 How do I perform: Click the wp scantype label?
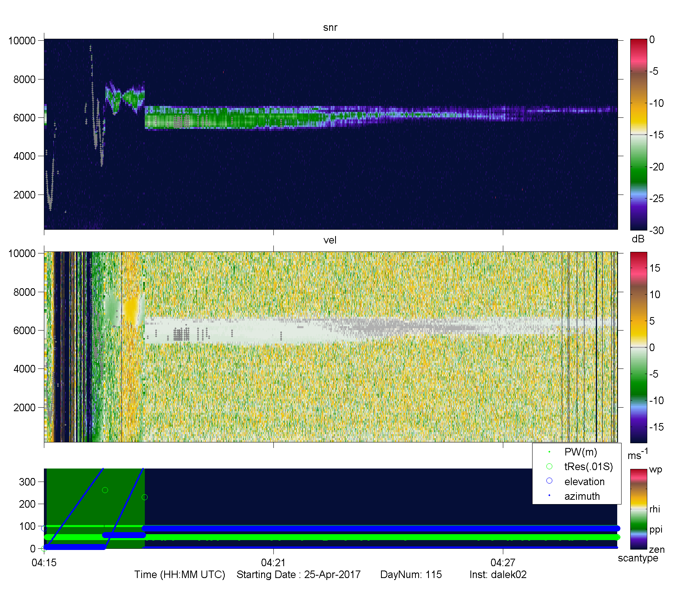coord(656,470)
